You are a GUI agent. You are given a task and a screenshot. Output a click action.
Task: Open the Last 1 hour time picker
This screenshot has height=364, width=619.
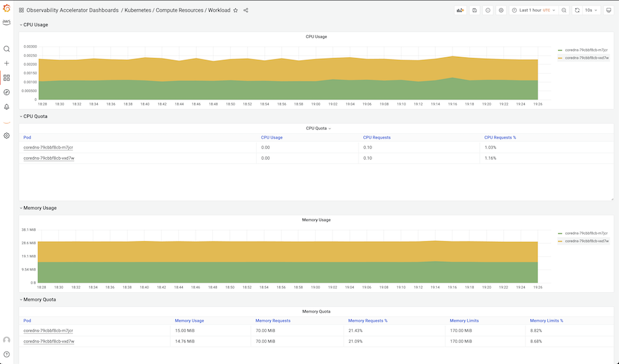coord(533,11)
